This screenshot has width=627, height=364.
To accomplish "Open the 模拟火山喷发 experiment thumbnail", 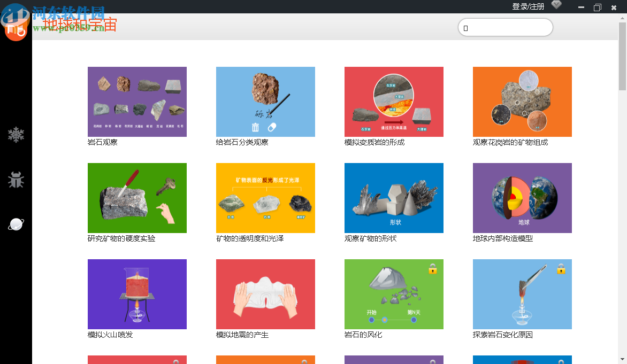I will point(137,294).
